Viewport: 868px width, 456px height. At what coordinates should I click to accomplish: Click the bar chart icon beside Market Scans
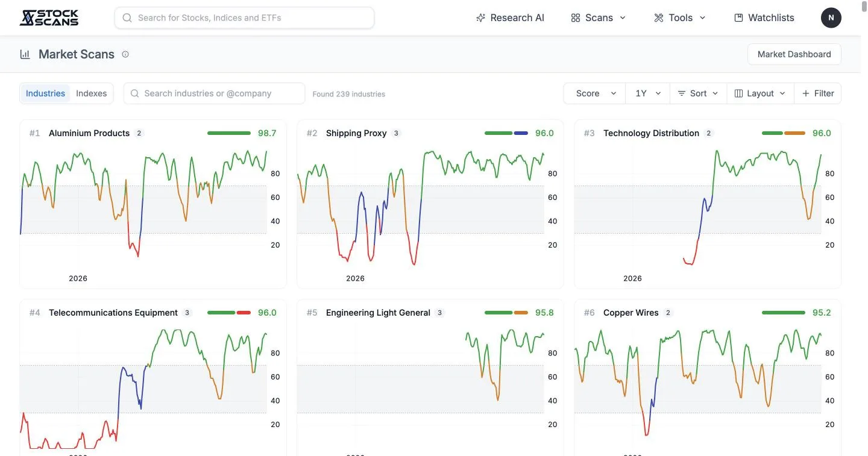(x=25, y=54)
